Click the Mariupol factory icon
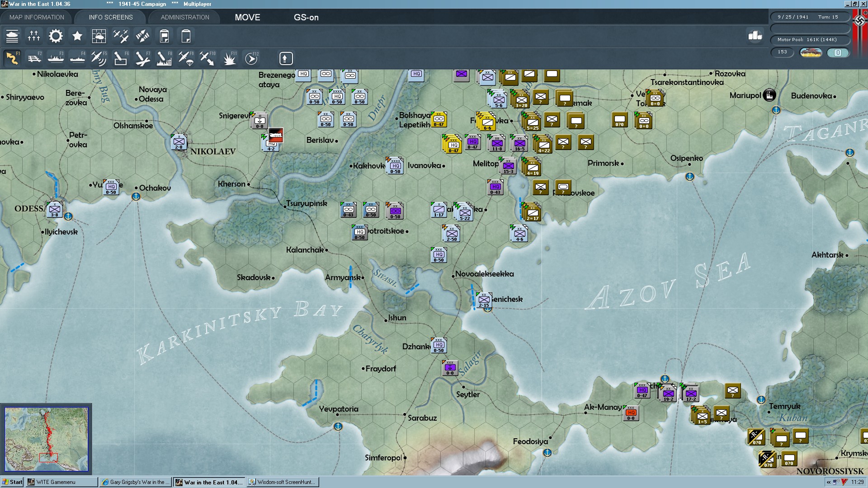The width and height of the screenshot is (868, 488). pyautogui.click(x=769, y=95)
